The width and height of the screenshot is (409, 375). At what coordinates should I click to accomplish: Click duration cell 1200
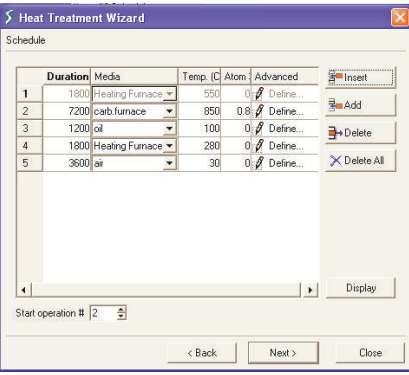coord(67,129)
